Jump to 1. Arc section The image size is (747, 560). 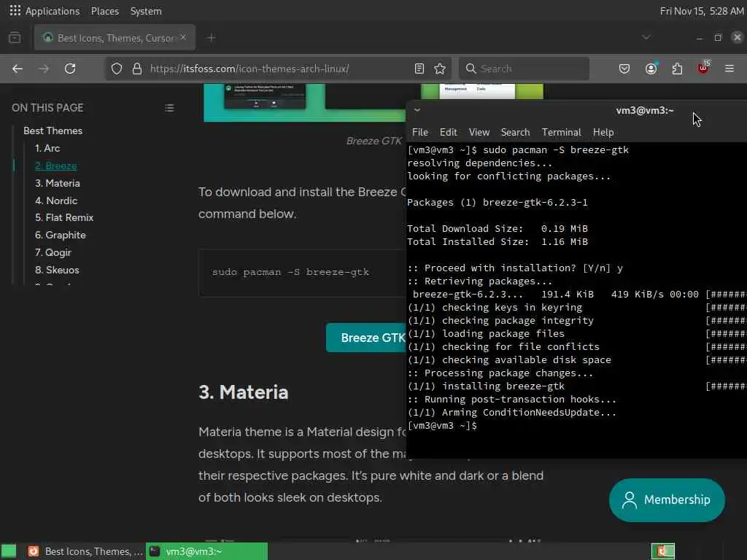coord(47,148)
